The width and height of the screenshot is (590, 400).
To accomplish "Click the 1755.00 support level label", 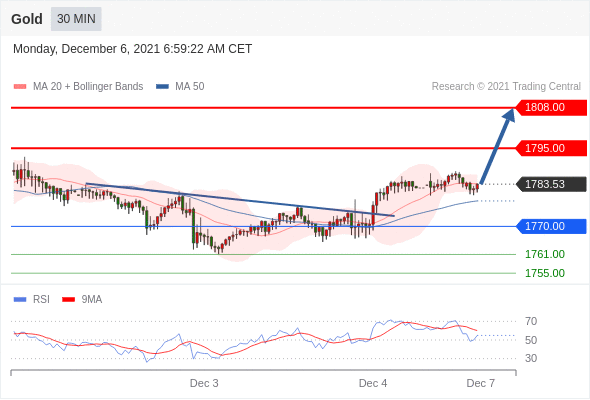I will coord(545,273).
